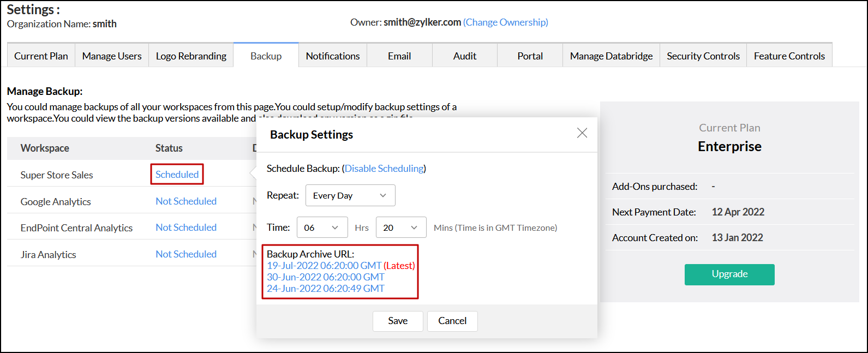Go to the Security Controls tab
Screen dimensions: 868x353
pyautogui.click(x=703, y=56)
